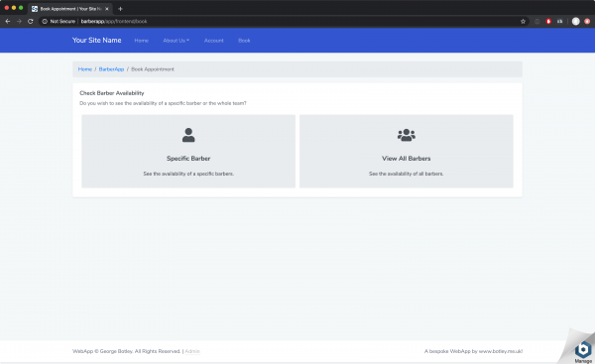Click the red extension icon in the toolbar

548,21
